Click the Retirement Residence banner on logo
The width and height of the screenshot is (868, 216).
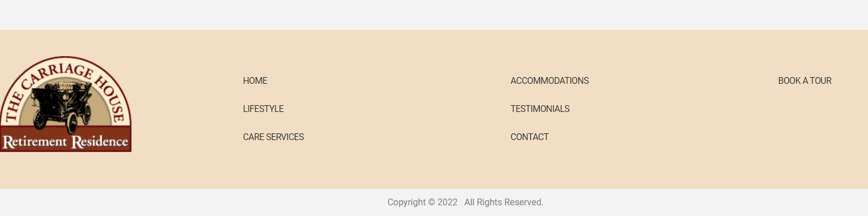pyautogui.click(x=65, y=139)
